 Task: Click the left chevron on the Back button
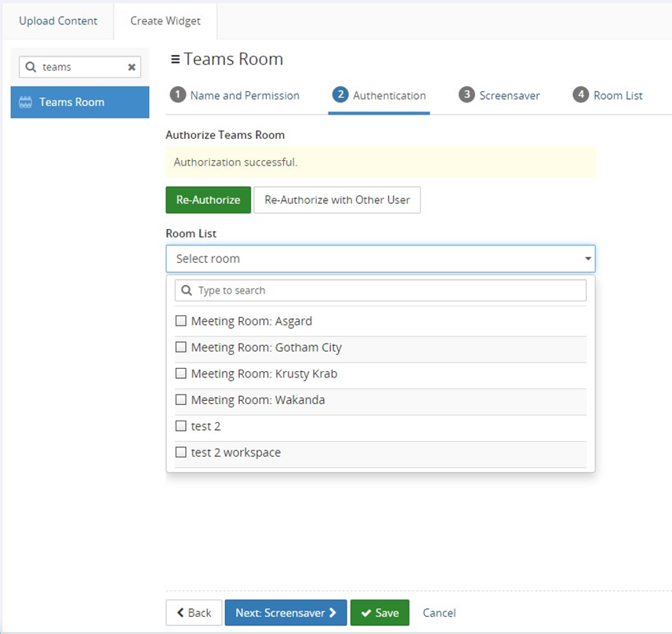tap(180, 613)
